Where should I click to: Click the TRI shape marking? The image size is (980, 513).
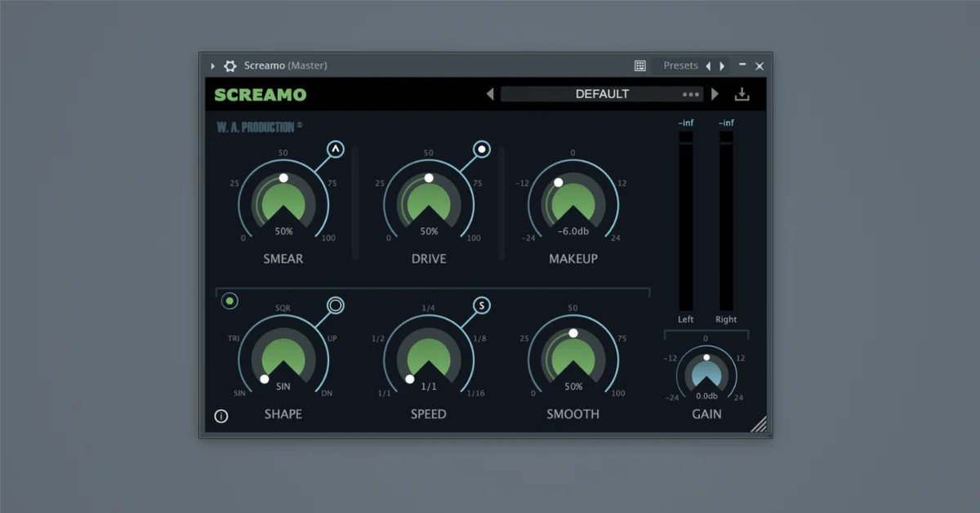pos(232,338)
